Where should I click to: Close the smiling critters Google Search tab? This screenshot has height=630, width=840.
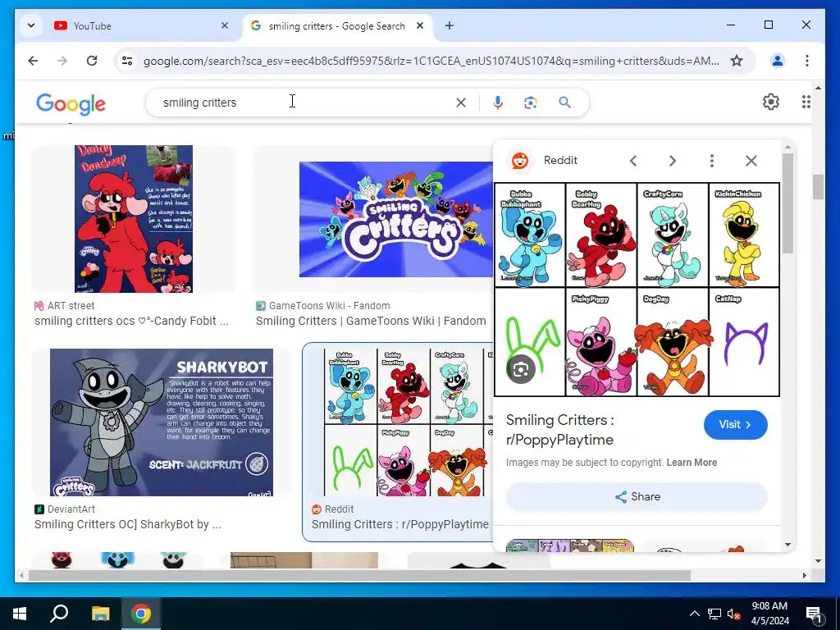coord(420,25)
